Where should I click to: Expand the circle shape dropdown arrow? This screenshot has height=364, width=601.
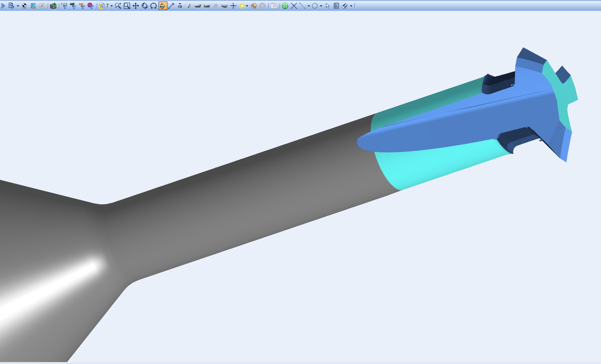321,6
